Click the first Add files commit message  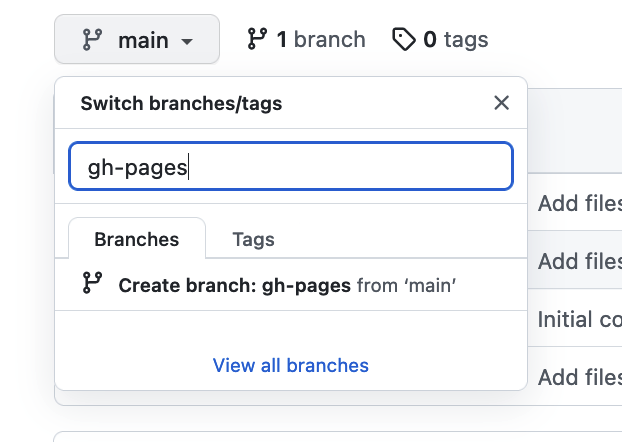pos(580,204)
